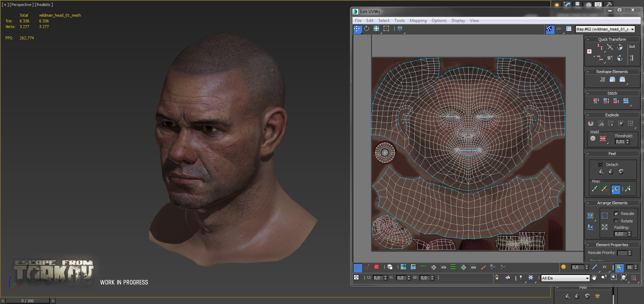
Task: Select the Scale tool in Edit UVWs toolbar
Action: [376, 29]
